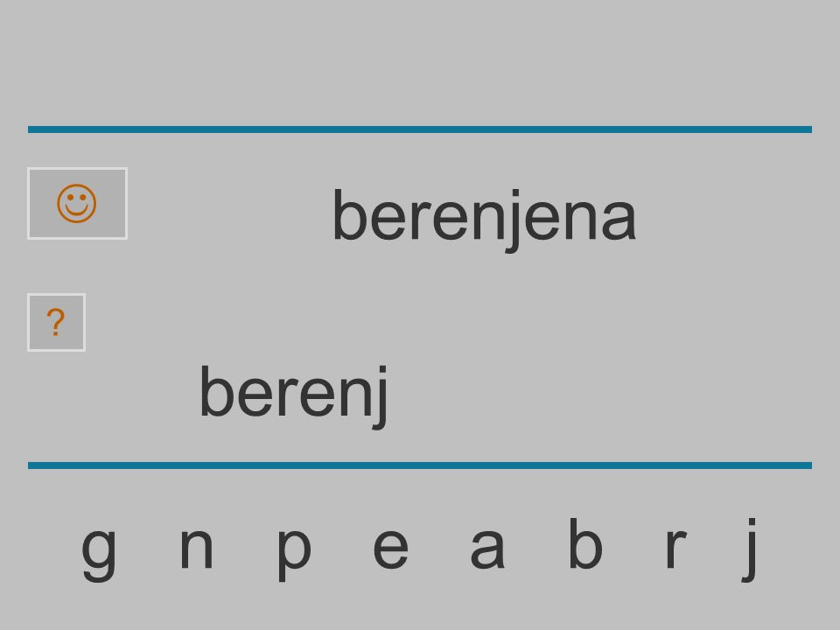Pick the letter b in the bottom row
Screen dimensions: 840x630
click(x=585, y=542)
